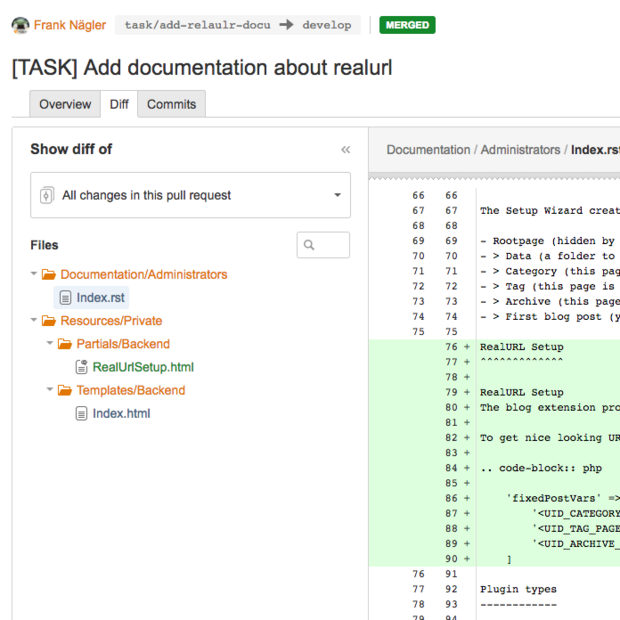Click the Index.rst file icon
Image resolution: width=620 pixels, height=620 pixels.
click(x=66, y=298)
